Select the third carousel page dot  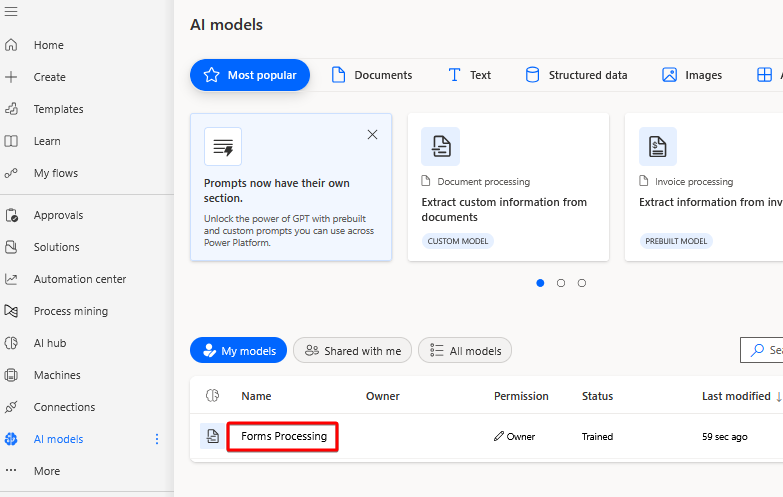582,283
